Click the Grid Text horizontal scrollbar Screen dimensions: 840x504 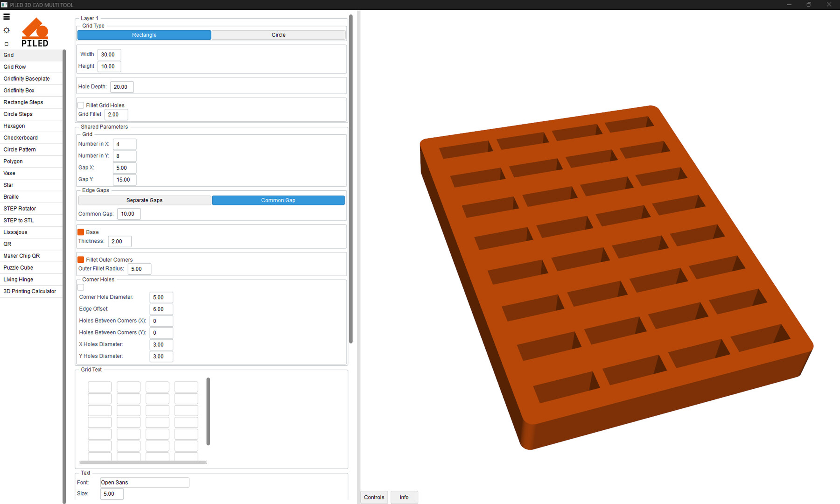point(143,462)
